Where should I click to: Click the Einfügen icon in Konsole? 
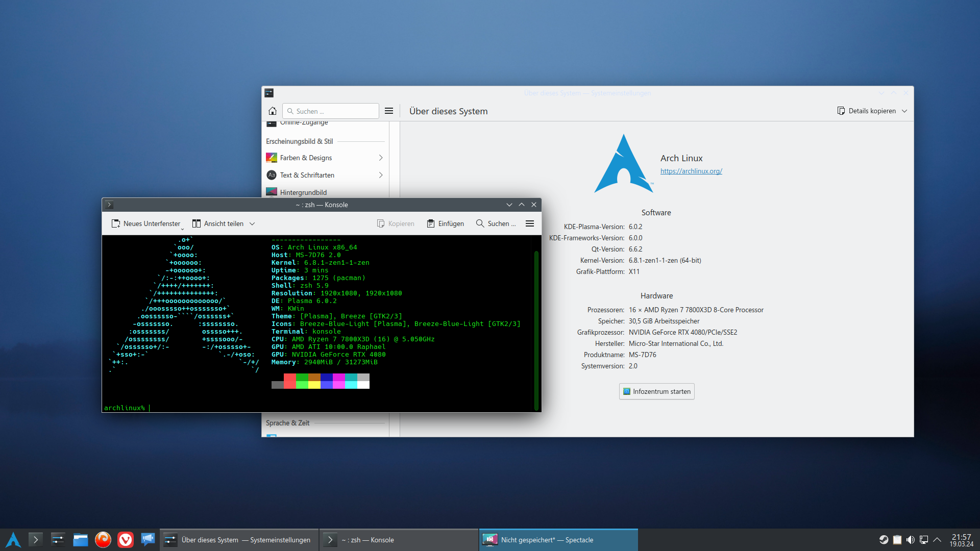(x=430, y=223)
